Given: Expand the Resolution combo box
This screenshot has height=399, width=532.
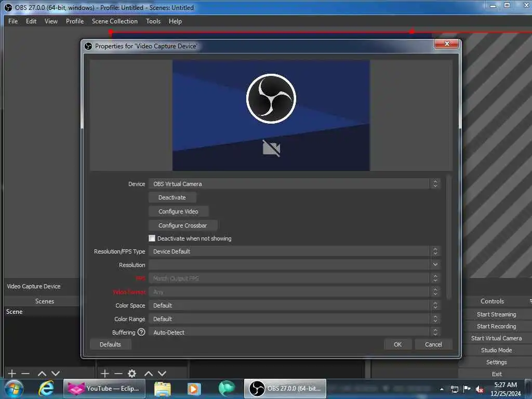Looking at the screenshot, I should point(295,264).
